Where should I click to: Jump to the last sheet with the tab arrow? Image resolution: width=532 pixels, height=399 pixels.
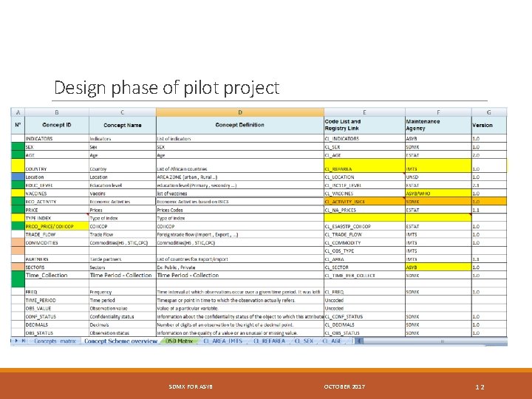(24, 341)
